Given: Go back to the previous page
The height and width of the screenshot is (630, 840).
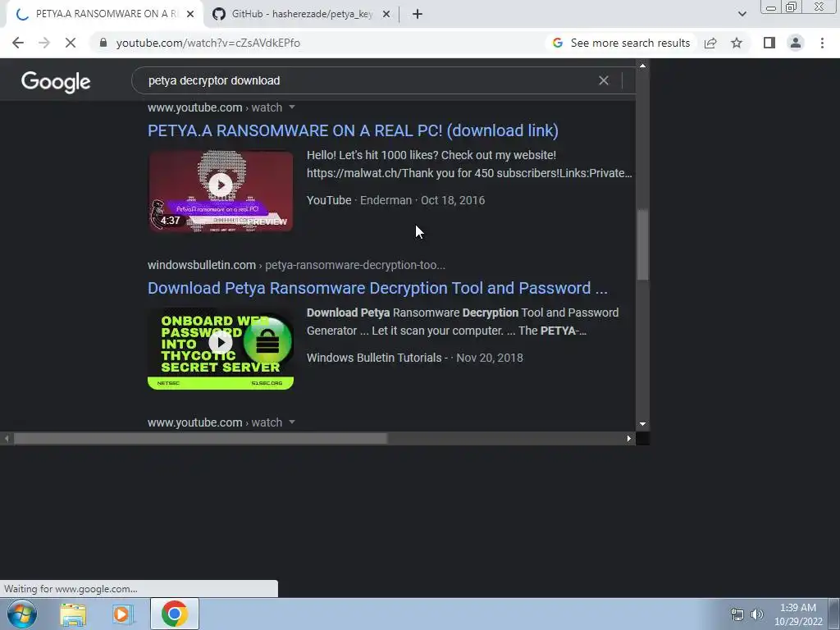Looking at the screenshot, I should coord(18,43).
